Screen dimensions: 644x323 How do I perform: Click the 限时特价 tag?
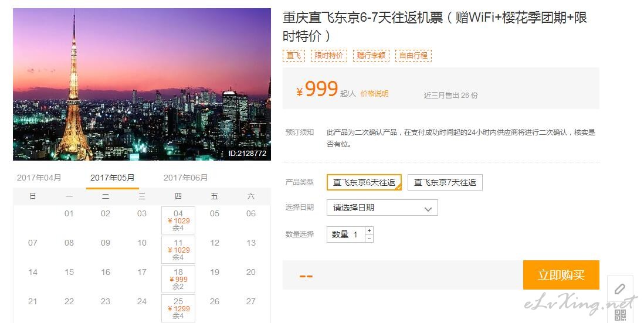[x=329, y=56]
